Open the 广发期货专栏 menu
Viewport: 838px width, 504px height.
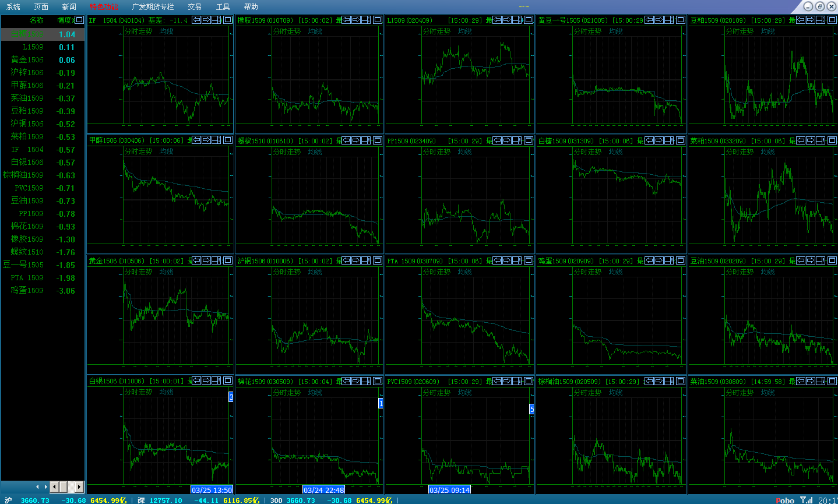pyautogui.click(x=153, y=7)
